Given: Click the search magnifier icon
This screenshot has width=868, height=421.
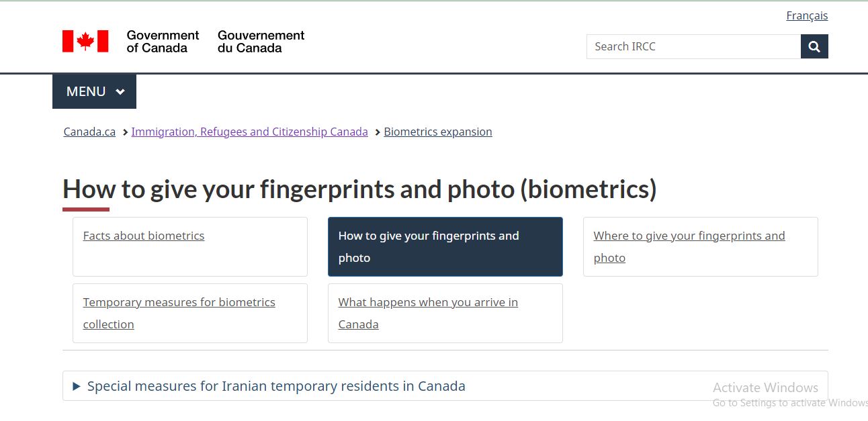Looking at the screenshot, I should click(x=814, y=46).
